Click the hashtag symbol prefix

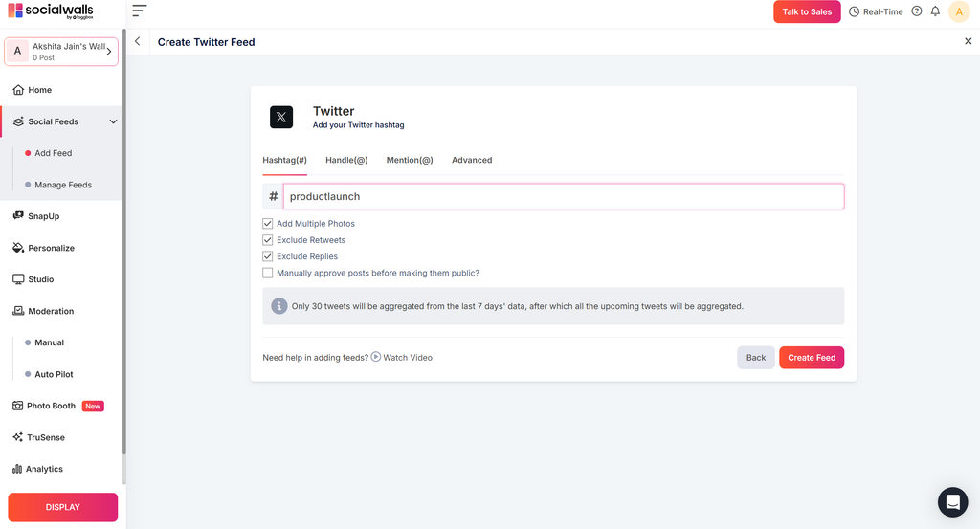(x=273, y=196)
